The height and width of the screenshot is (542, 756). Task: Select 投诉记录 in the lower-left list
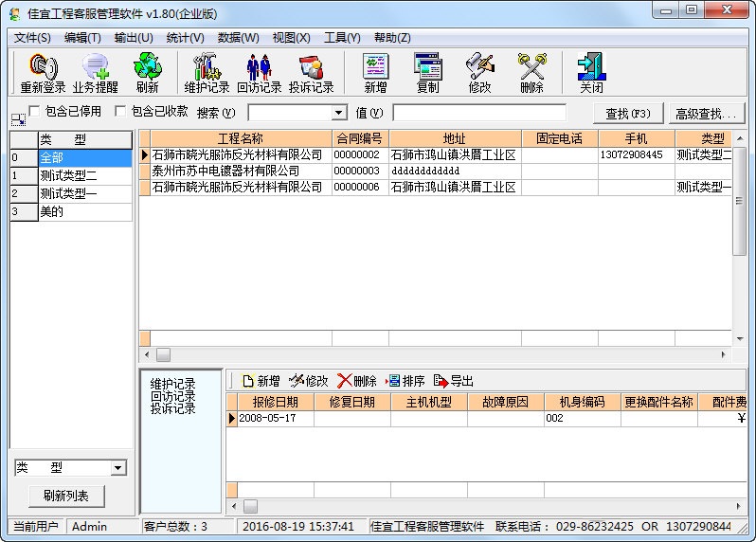click(x=172, y=409)
